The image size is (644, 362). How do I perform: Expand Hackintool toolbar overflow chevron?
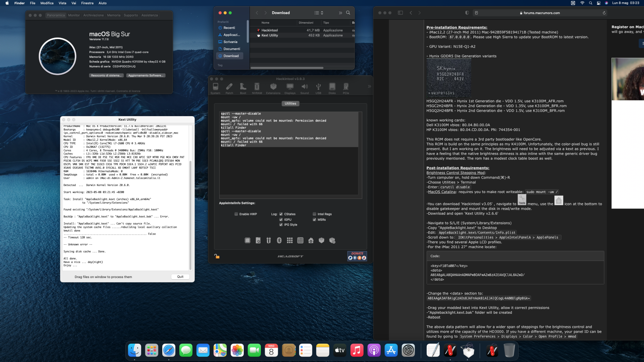pyautogui.click(x=369, y=86)
